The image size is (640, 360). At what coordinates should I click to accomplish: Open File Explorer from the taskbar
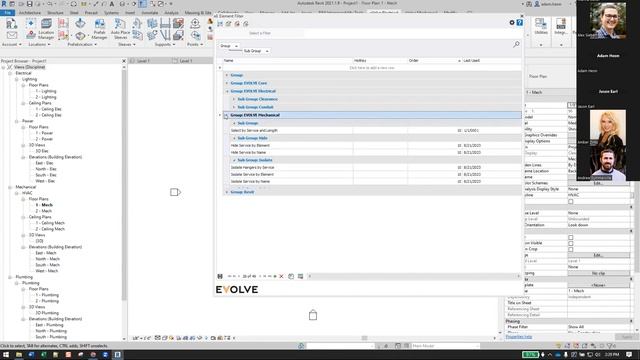click(x=19, y=355)
